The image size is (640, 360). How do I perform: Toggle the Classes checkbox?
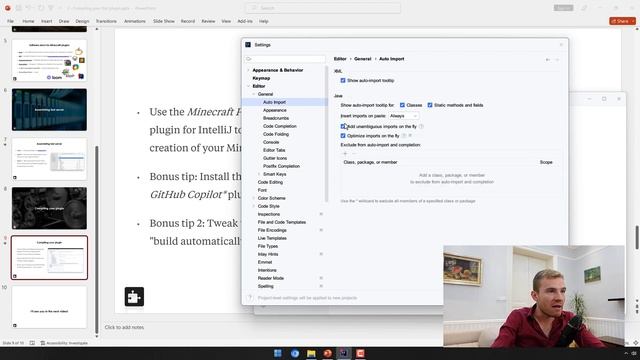(402, 105)
